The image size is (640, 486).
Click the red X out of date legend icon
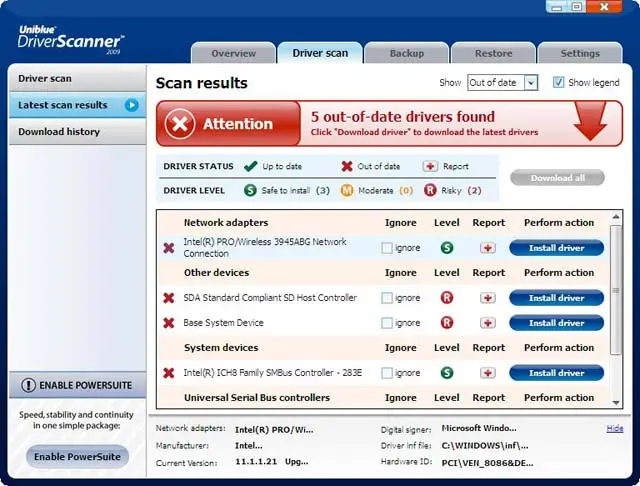click(x=347, y=166)
